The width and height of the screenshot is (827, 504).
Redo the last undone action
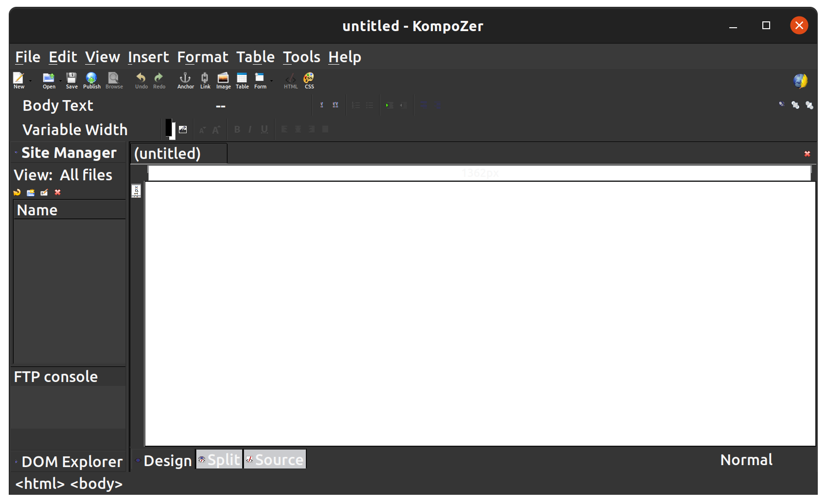pyautogui.click(x=159, y=80)
